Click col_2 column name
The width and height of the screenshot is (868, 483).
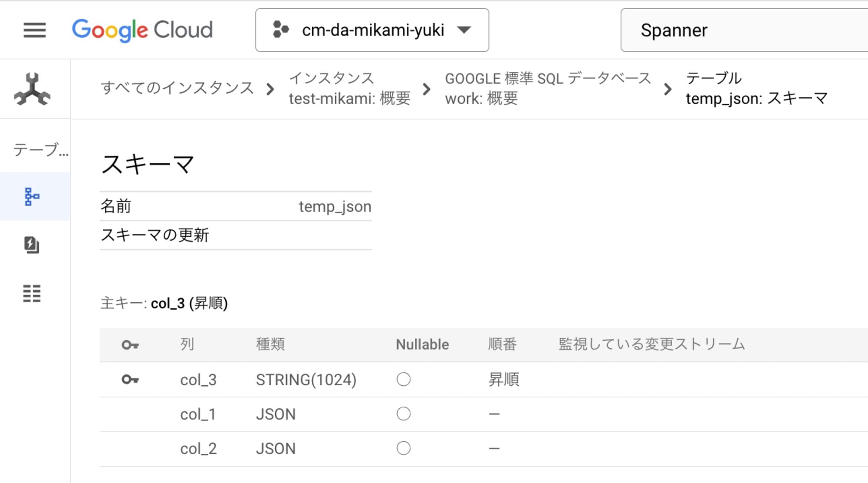(x=198, y=449)
